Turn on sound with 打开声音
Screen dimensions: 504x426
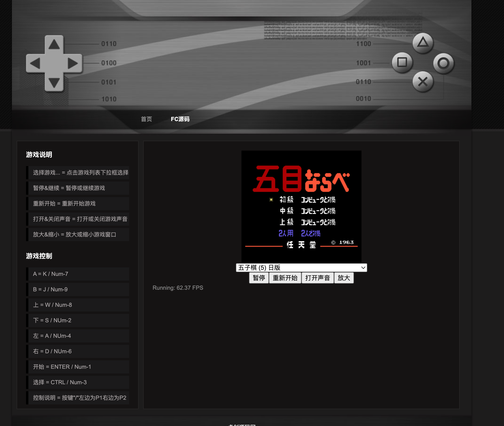point(317,278)
